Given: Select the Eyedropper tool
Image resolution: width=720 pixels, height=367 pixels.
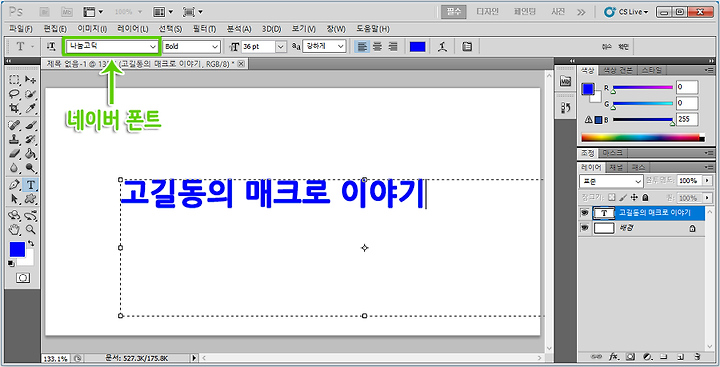Looking at the screenshot, I should (31, 108).
